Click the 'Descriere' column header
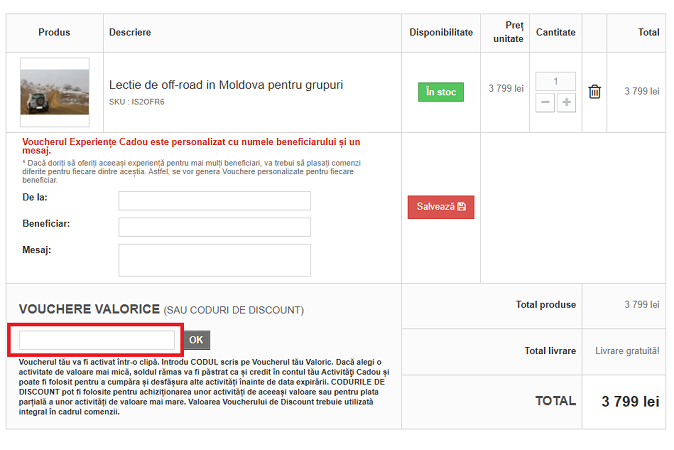Screen dimensions: 674x450 (130, 33)
